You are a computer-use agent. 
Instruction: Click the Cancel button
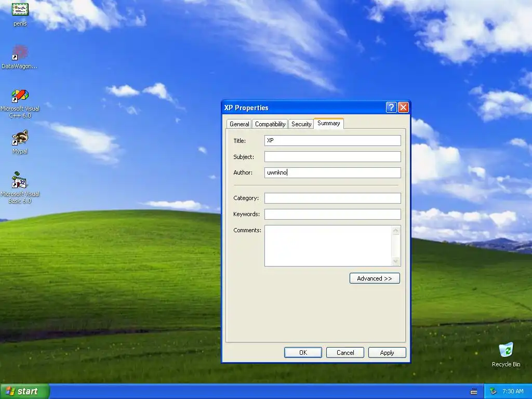pyautogui.click(x=345, y=353)
